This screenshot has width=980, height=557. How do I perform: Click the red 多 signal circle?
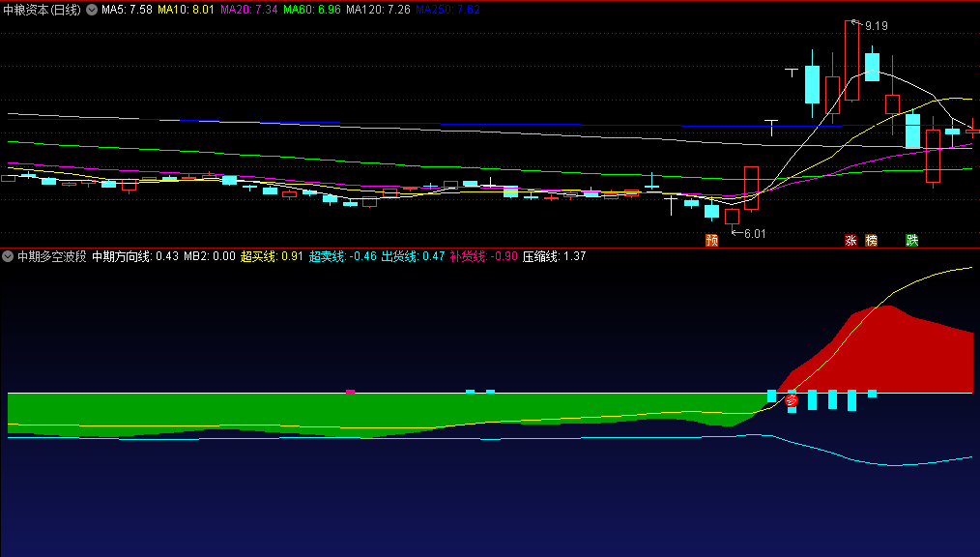point(792,400)
